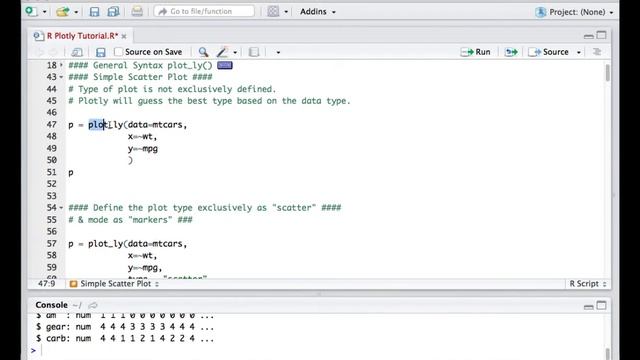This screenshot has height=360, width=640.
Task: Minimize the Console pane
Action: point(588,306)
